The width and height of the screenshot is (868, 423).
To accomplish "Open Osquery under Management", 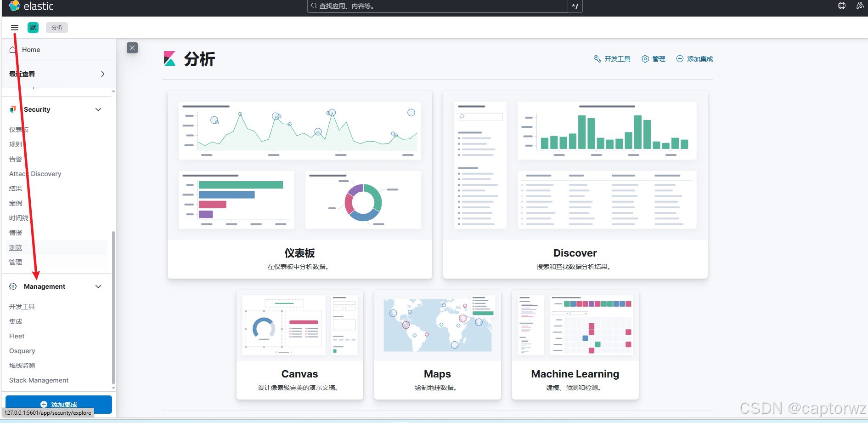I will tap(22, 351).
